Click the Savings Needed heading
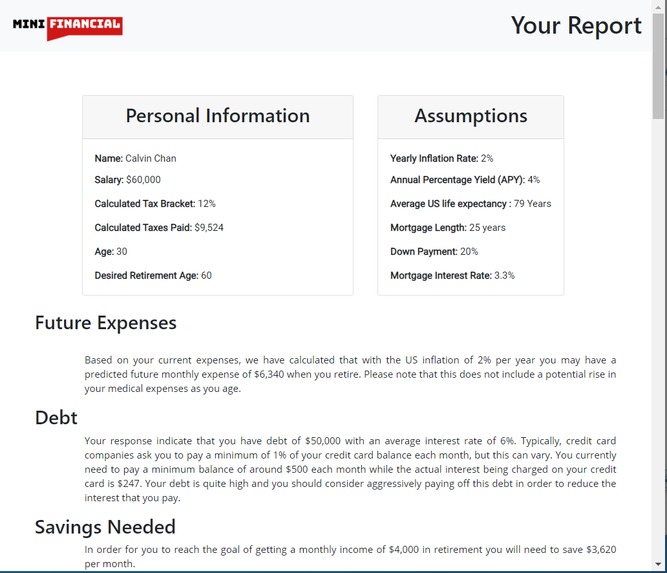Screen dimensions: 667x573 point(105,527)
